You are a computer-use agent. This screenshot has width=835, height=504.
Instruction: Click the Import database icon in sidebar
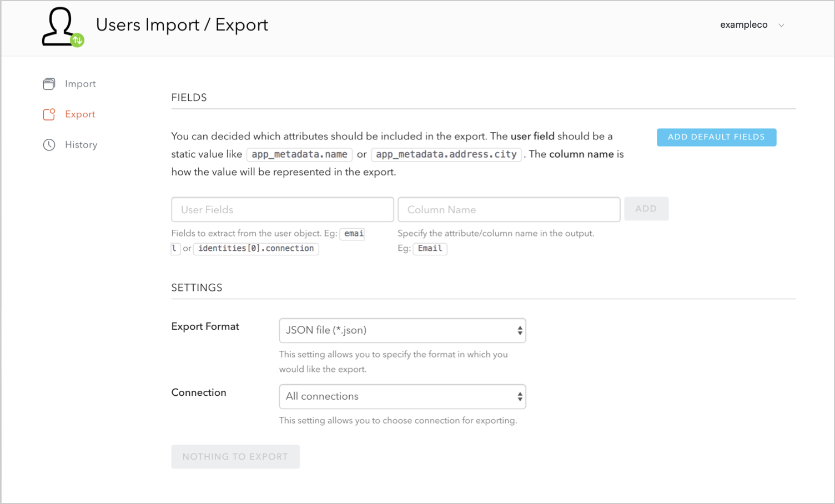(x=49, y=83)
